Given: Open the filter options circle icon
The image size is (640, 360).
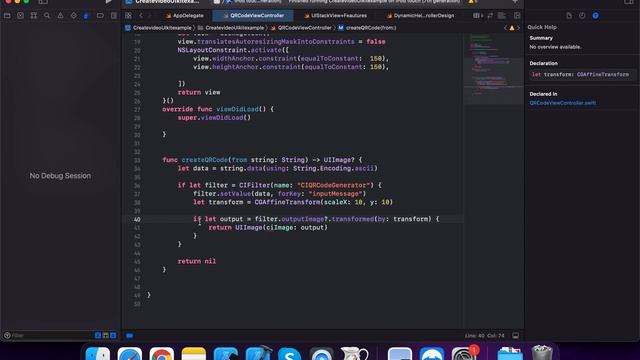Looking at the screenshot, I should click(x=7, y=336).
